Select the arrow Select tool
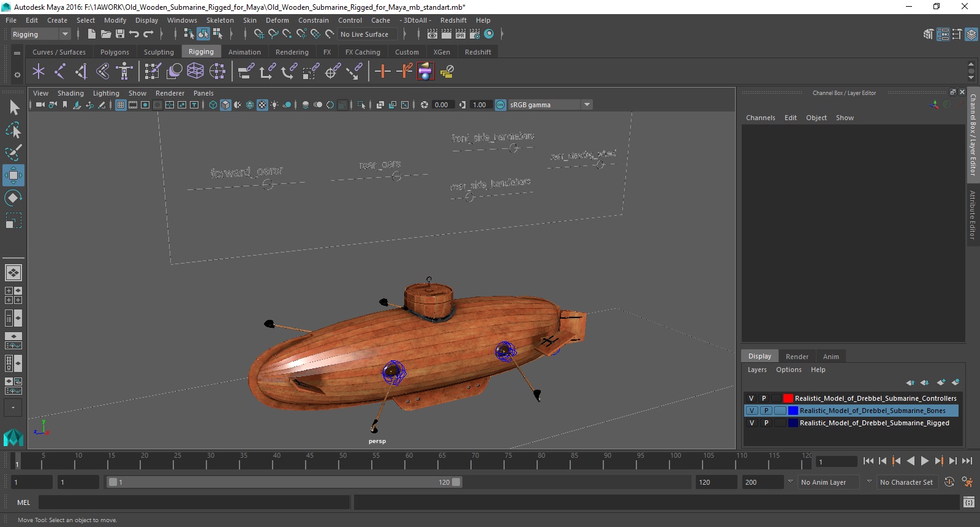980x527 pixels. pyautogui.click(x=13, y=108)
